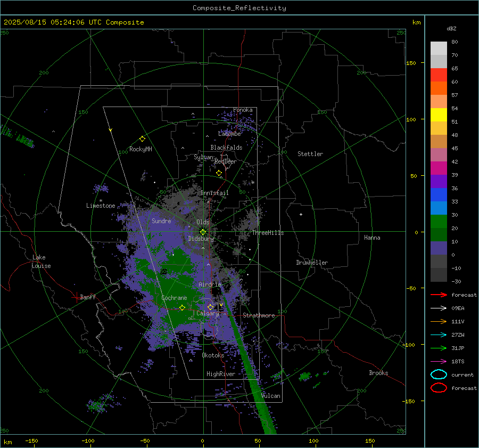Click the Banff town label
This screenshot has height=448, width=479.
click(88, 297)
